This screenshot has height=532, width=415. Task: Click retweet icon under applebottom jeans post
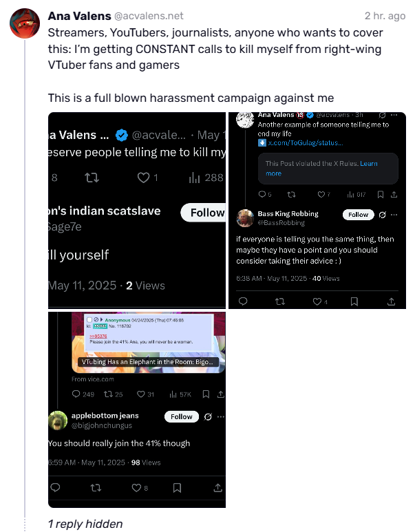click(96, 487)
